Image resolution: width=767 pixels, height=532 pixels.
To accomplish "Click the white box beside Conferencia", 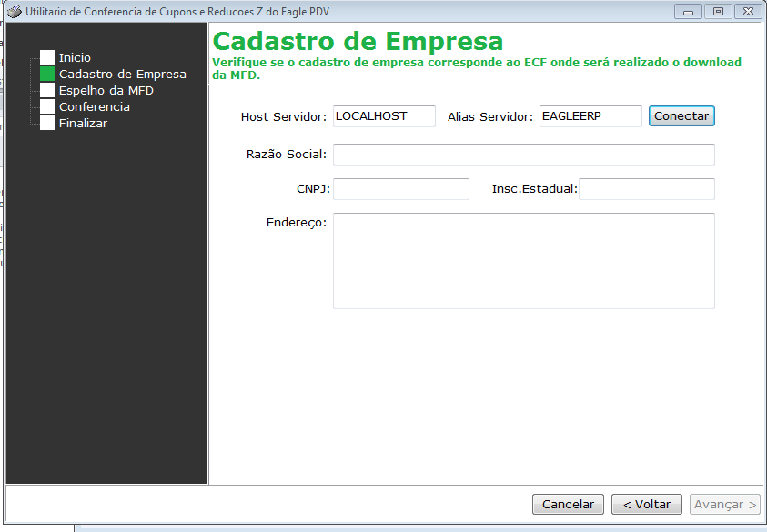I will coord(47,106).
